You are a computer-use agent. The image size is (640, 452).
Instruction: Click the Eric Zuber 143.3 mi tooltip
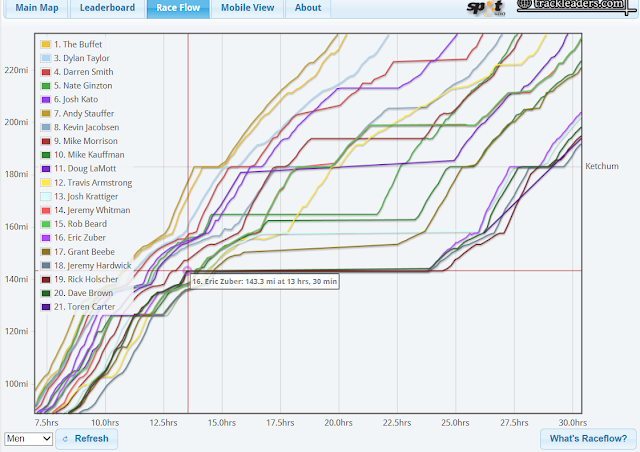pos(265,281)
